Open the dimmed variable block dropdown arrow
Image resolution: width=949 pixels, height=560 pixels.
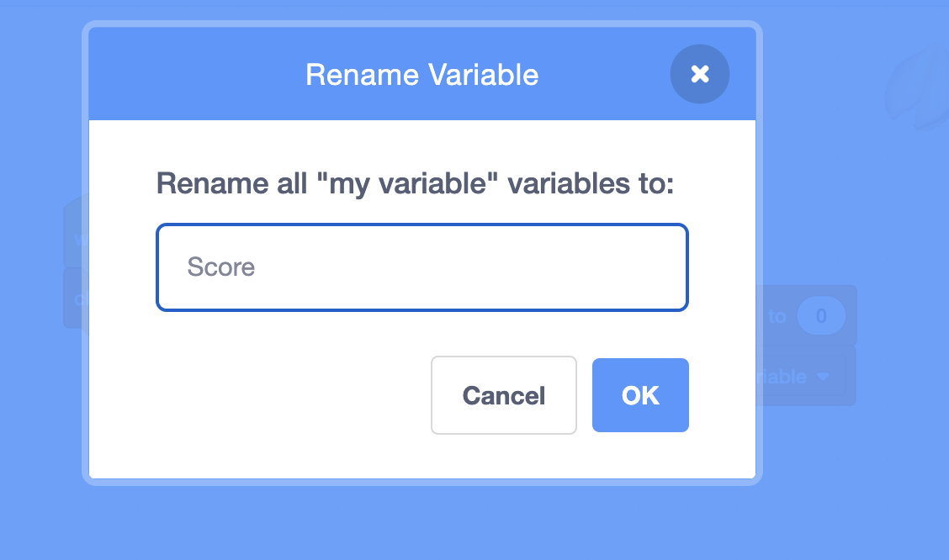point(822,378)
